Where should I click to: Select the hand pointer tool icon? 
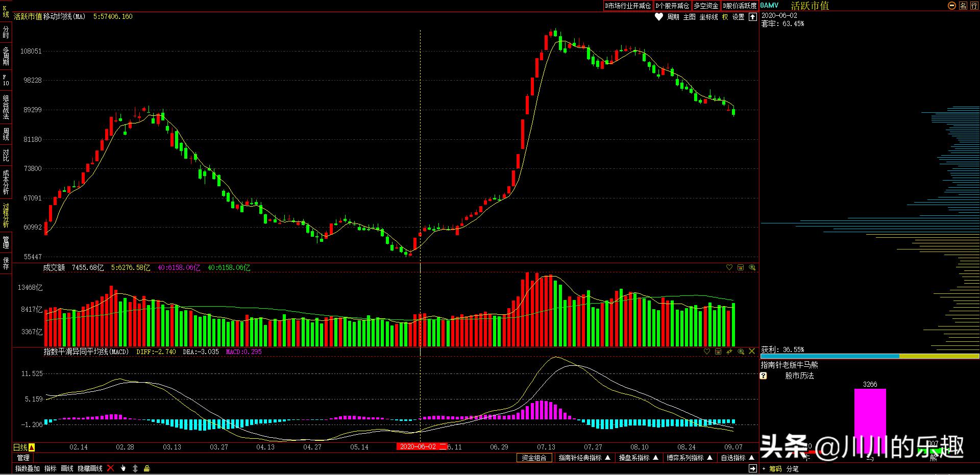tap(123, 468)
